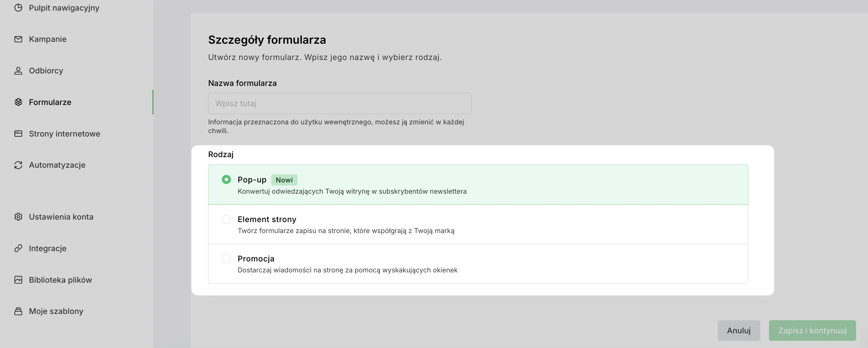Image resolution: width=868 pixels, height=348 pixels.
Task: Go to Integracje
Action: tap(47, 248)
